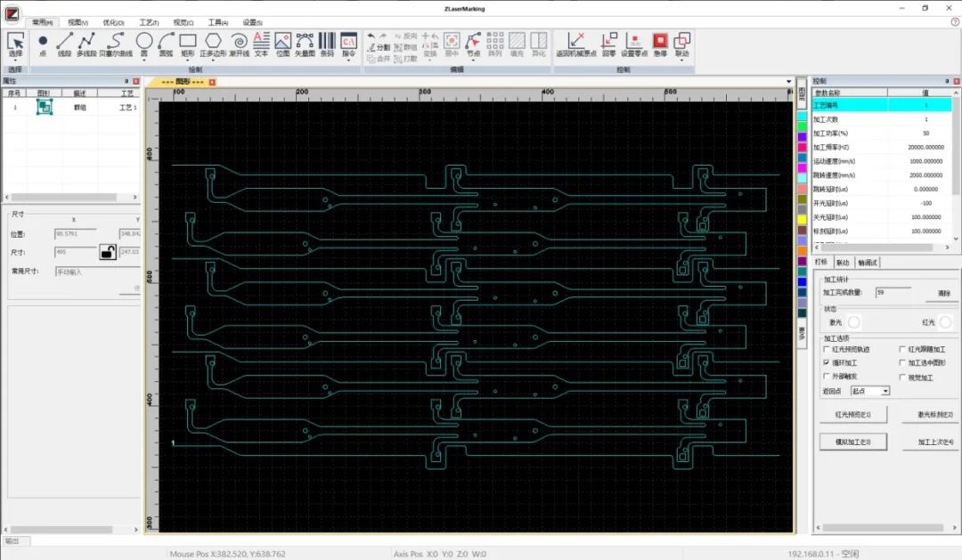This screenshot has width=962, height=560.
Task: Pick the yellow color swatch in layer palette
Action: (x=802, y=220)
